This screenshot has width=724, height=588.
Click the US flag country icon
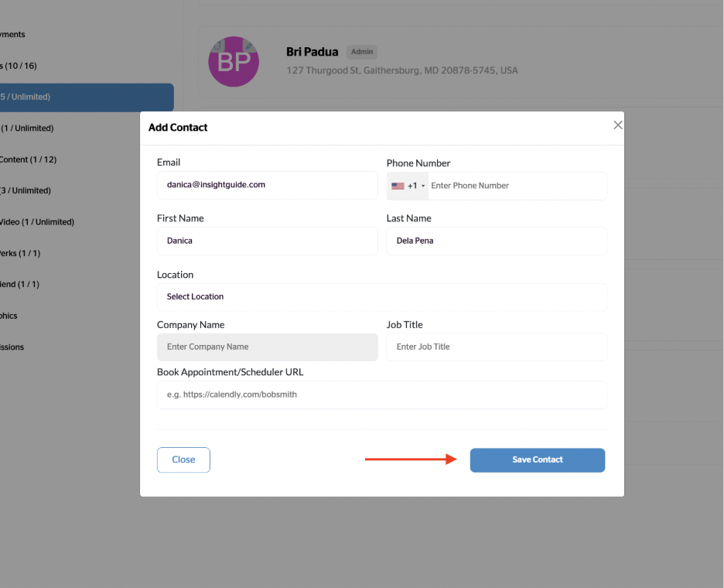click(398, 186)
